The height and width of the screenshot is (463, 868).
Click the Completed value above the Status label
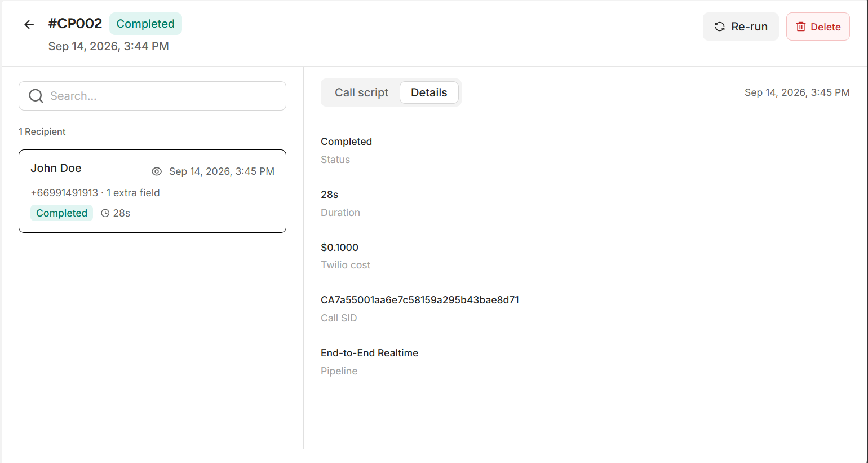pyautogui.click(x=346, y=142)
